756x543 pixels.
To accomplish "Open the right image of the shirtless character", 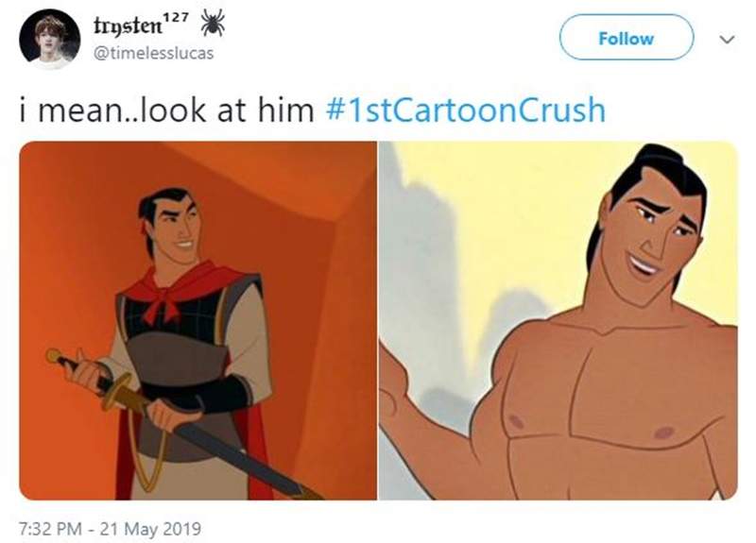I will [558, 320].
